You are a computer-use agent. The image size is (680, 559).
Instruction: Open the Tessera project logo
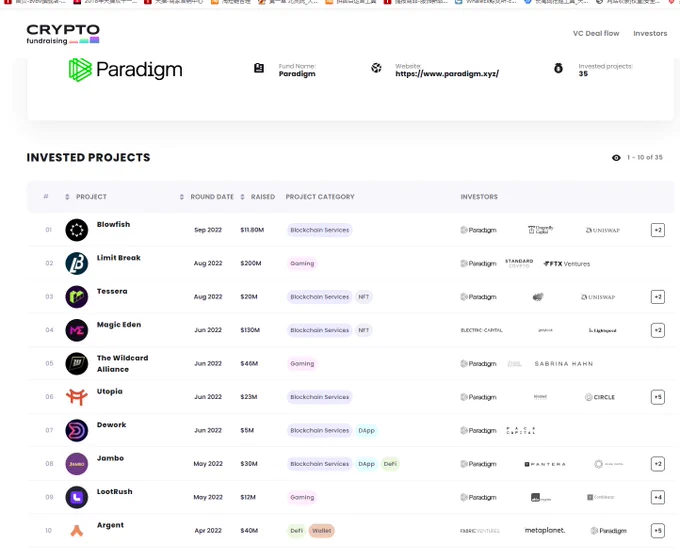pos(77,297)
